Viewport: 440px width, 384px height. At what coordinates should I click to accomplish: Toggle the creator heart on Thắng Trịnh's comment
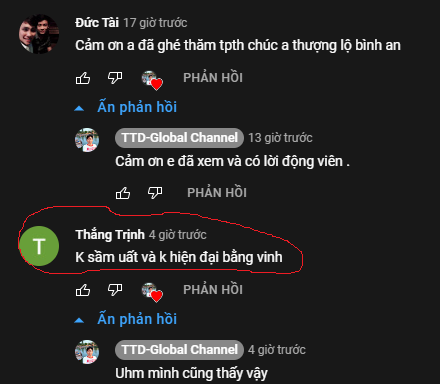(152, 292)
